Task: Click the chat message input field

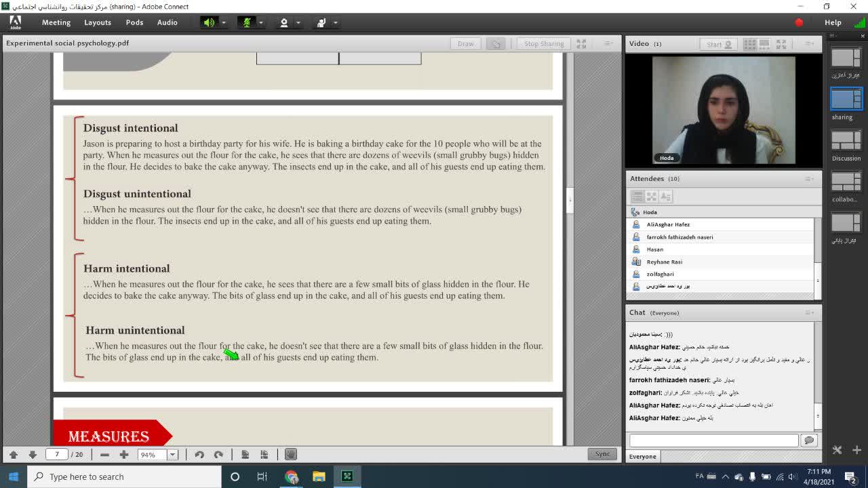Action: pyautogui.click(x=713, y=441)
